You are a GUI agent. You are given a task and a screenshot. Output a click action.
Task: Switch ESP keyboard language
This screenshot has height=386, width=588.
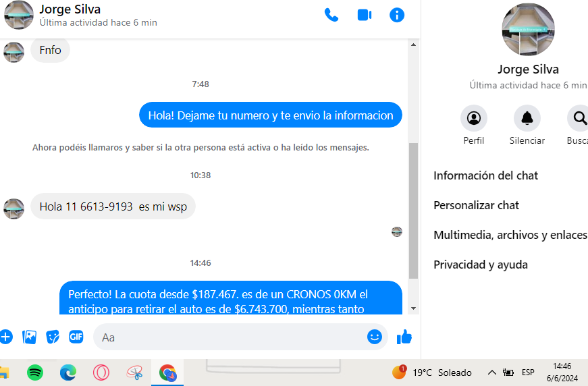(x=528, y=373)
